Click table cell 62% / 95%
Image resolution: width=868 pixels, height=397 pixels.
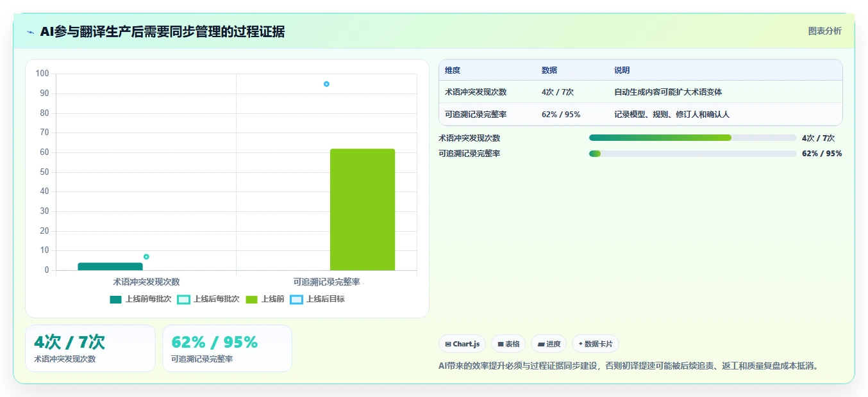pos(561,115)
